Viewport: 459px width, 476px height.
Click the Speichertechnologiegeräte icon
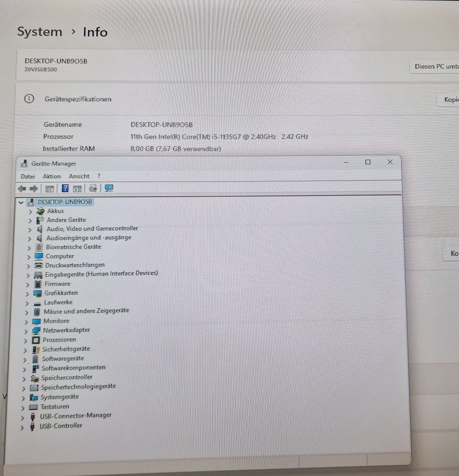click(34, 388)
